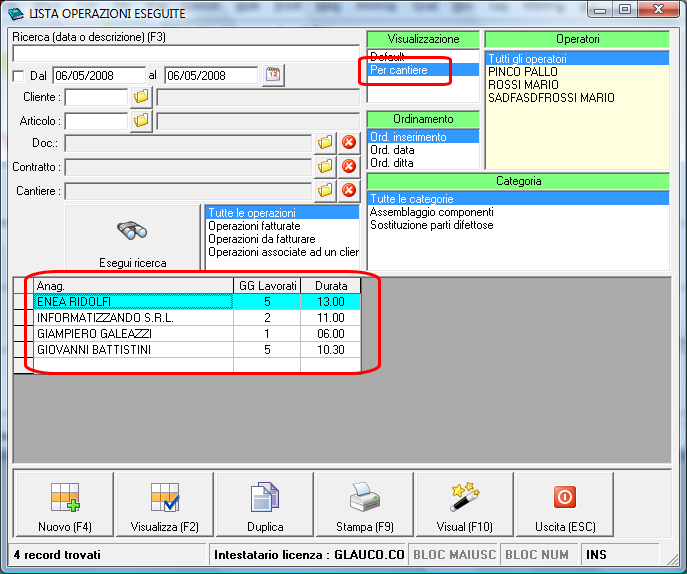Screen dimensions: 687x574
Task: Exit with Uscita (ESC) button
Action: (x=564, y=504)
